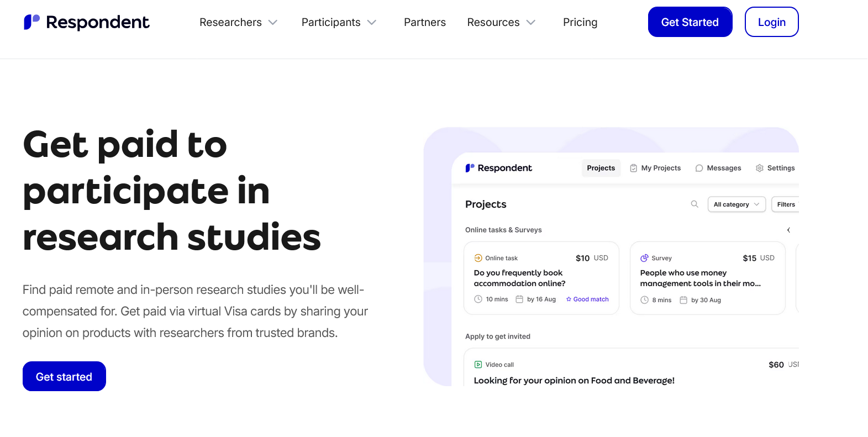Switch to the Projects tab in the dashboard
The width and height of the screenshot is (868, 437).
(x=601, y=168)
